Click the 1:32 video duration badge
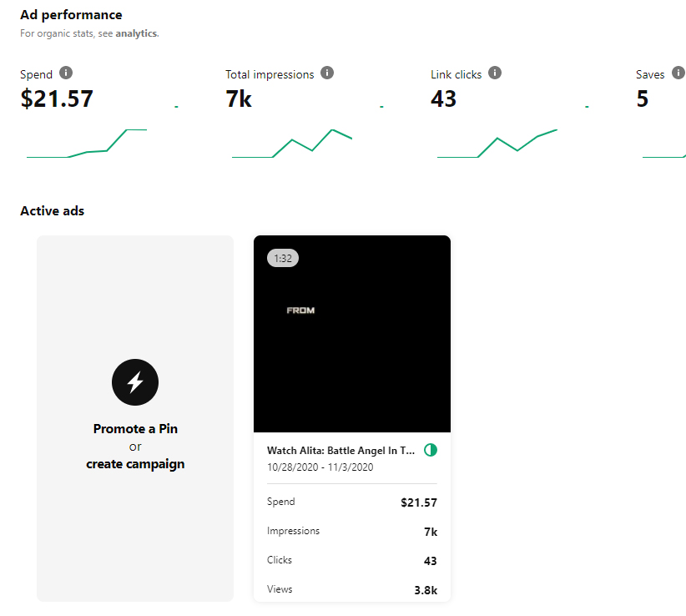 [x=283, y=259]
